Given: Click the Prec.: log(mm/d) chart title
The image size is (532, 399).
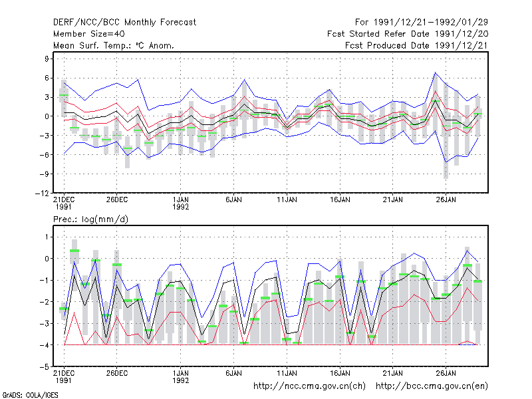Looking at the screenshot, I should click(90, 219).
